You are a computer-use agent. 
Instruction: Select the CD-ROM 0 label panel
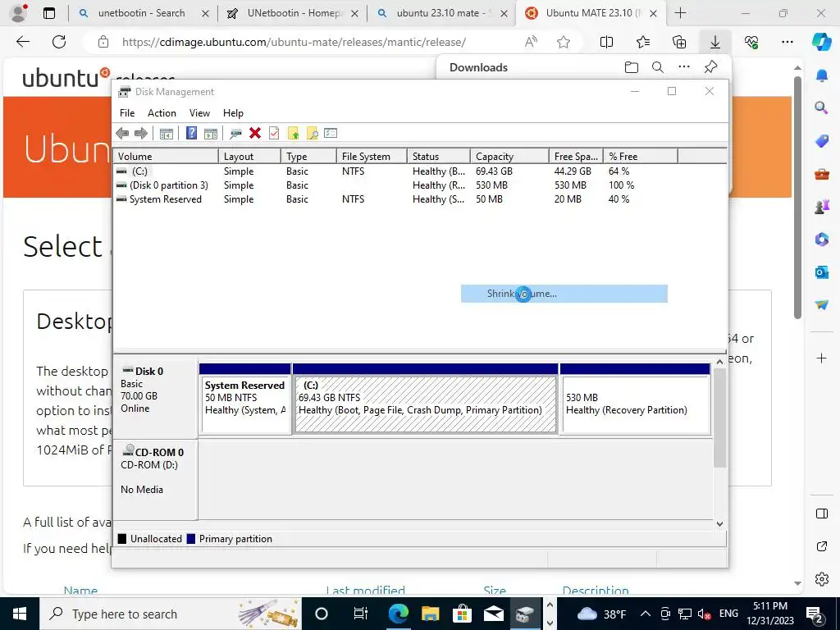pos(155,479)
